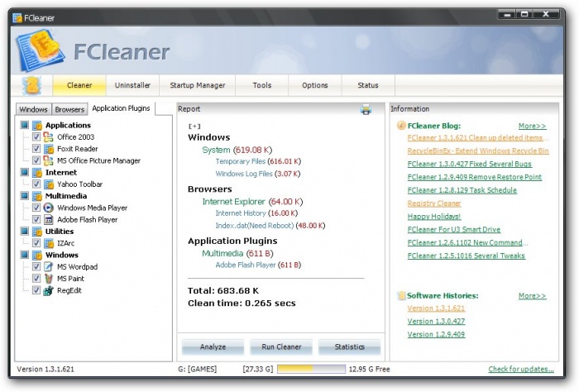
Task: Uncheck the MS Wordpad checkbox
Action: pos(36,266)
